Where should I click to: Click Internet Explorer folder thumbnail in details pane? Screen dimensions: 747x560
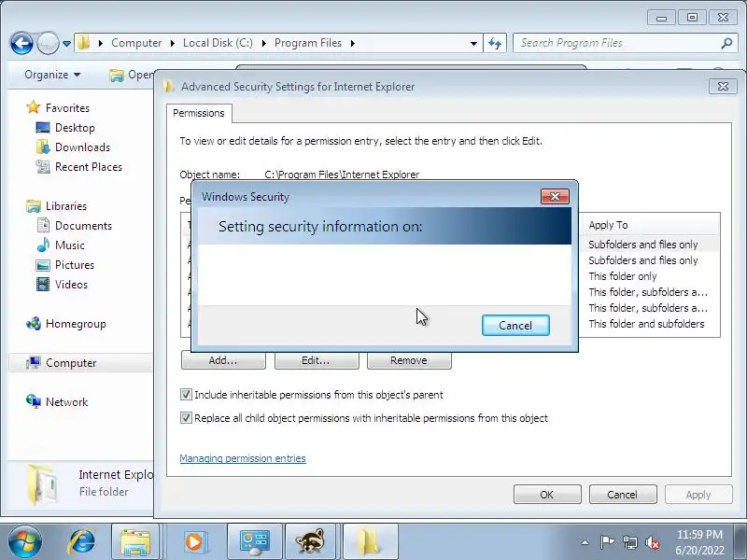click(x=42, y=484)
